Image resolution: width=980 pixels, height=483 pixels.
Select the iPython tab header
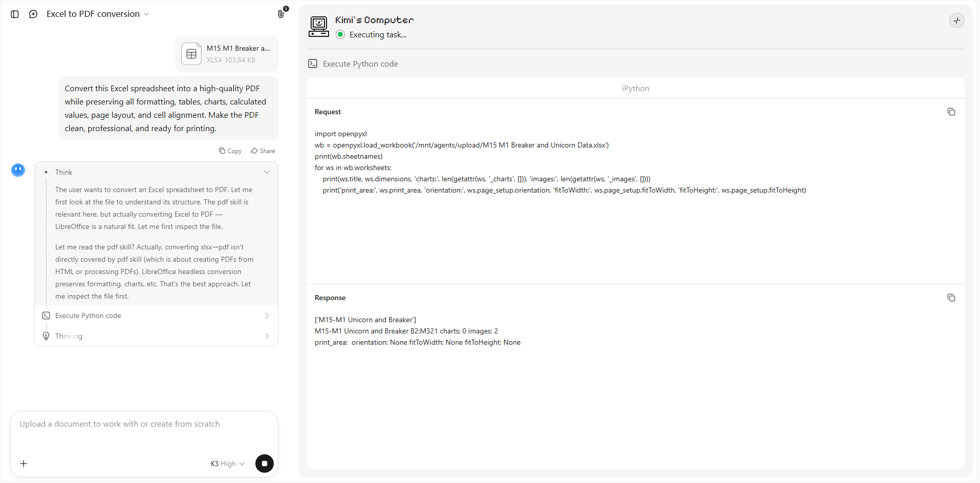(635, 88)
